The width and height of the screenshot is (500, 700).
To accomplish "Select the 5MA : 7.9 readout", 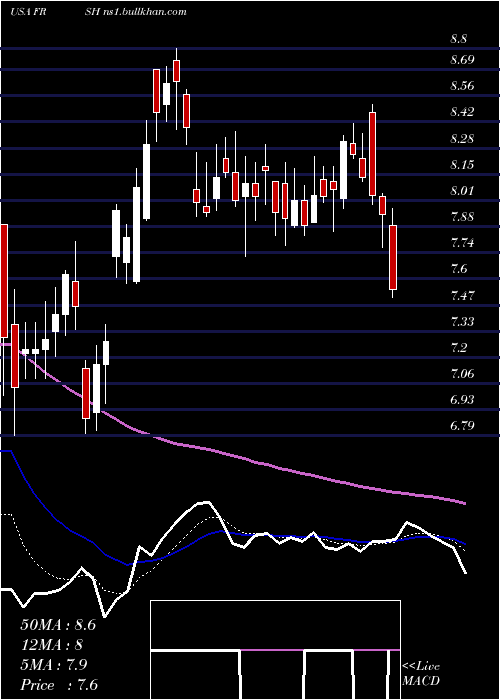I will (54, 665).
